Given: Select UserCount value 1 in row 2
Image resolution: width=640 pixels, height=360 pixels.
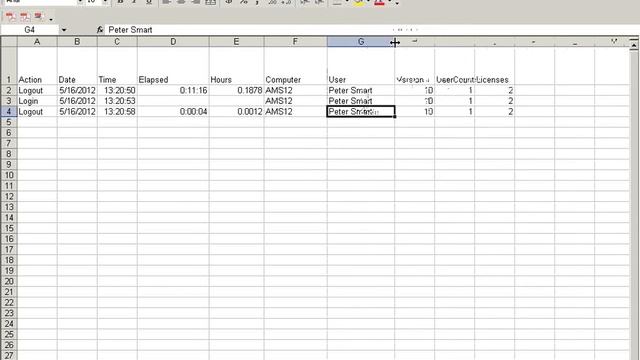Looking at the screenshot, I should click(454, 90).
